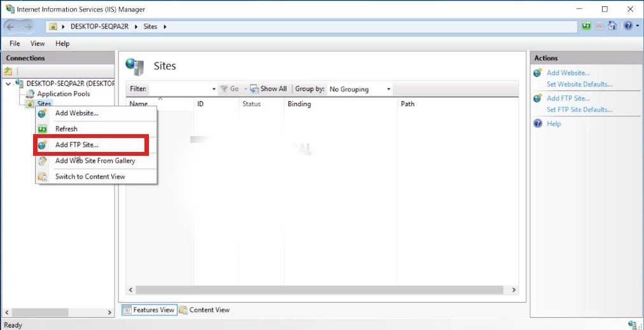This screenshot has height=330, width=644.
Task: Click the stop icon next to the refresh icon
Action: [599, 25]
